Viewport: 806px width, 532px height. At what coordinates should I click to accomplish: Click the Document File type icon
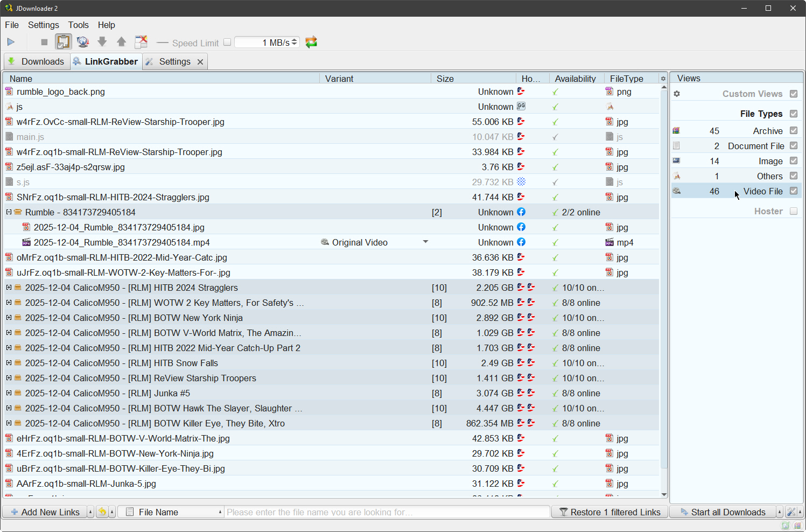pyautogui.click(x=676, y=146)
